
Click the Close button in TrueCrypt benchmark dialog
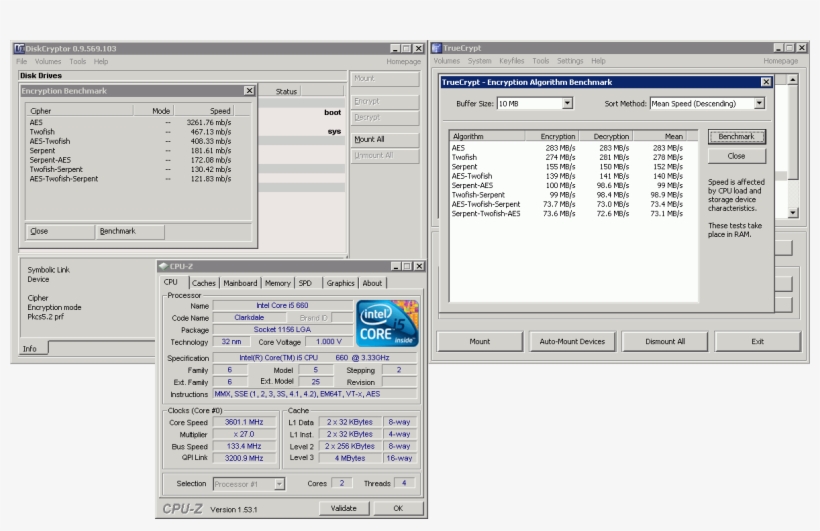(x=736, y=156)
